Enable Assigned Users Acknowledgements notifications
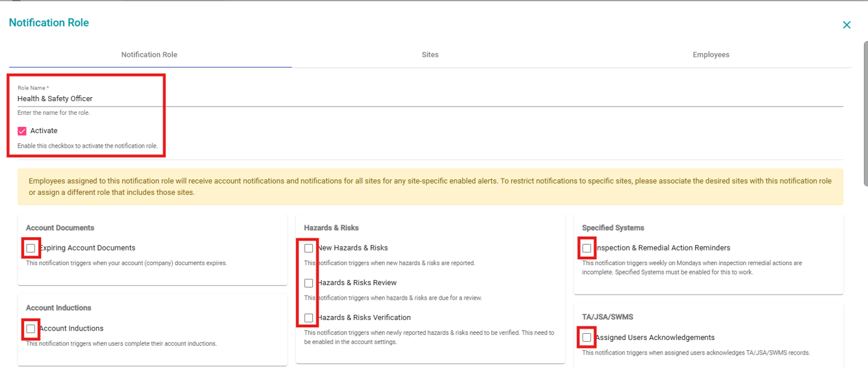868x376 pixels. click(586, 338)
